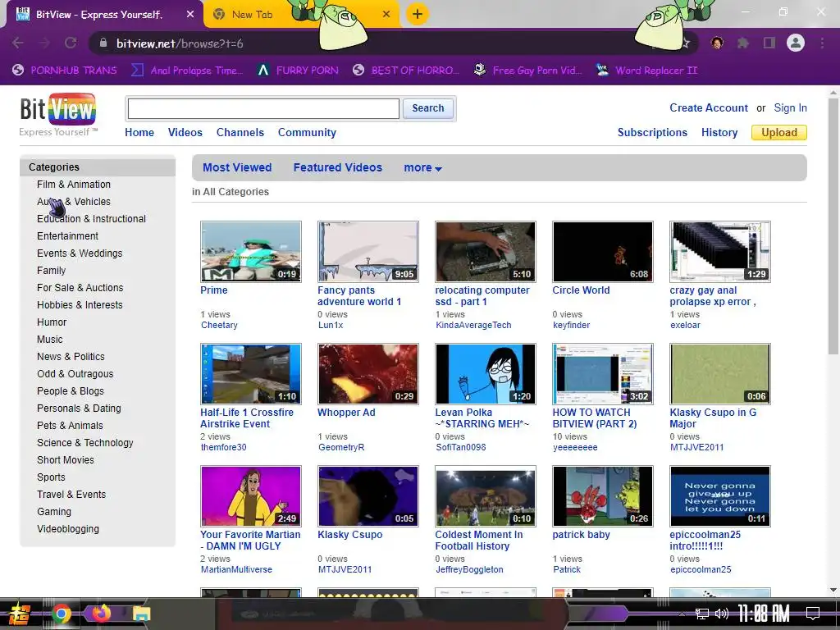Open the HOW TO WATCH BITVIEW (PART 2) title

coord(595,418)
